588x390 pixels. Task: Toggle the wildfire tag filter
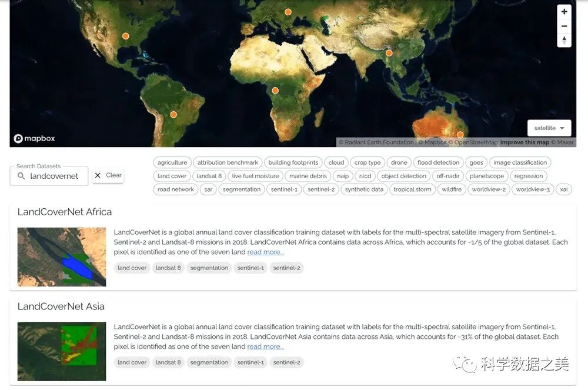pyautogui.click(x=452, y=189)
